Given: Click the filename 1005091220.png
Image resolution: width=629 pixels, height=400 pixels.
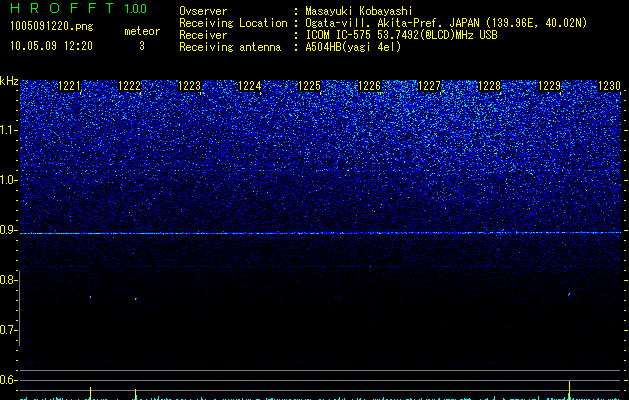Looking at the screenshot, I should click(x=52, y=27).
